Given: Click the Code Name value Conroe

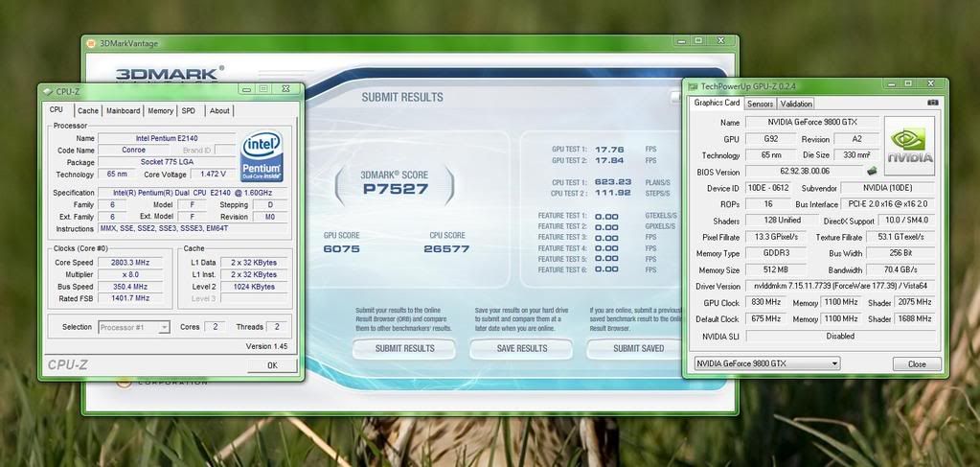Looking at the screenshot, I should (134, 151).
